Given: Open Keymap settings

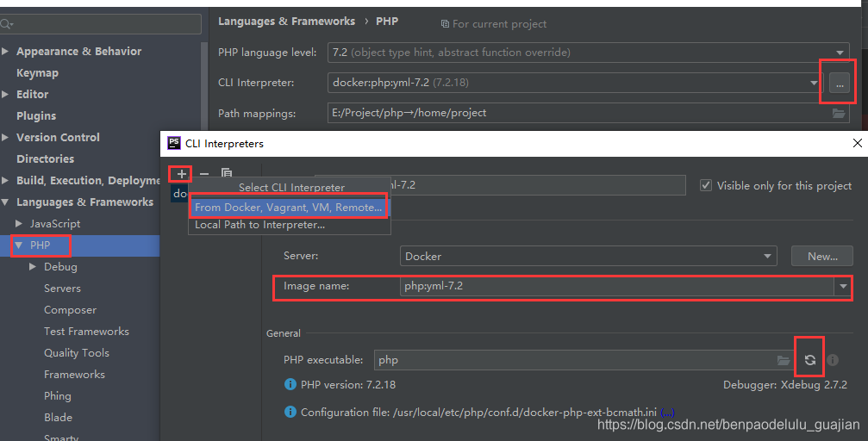Looking at the screenshot, I should point(37,72).
